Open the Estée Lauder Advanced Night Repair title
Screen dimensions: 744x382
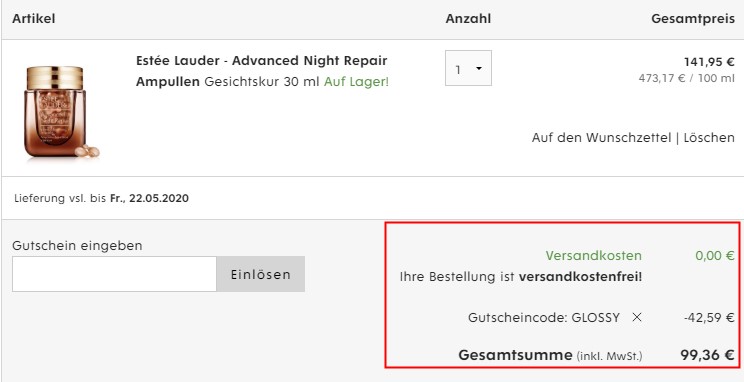coord(261,71)
